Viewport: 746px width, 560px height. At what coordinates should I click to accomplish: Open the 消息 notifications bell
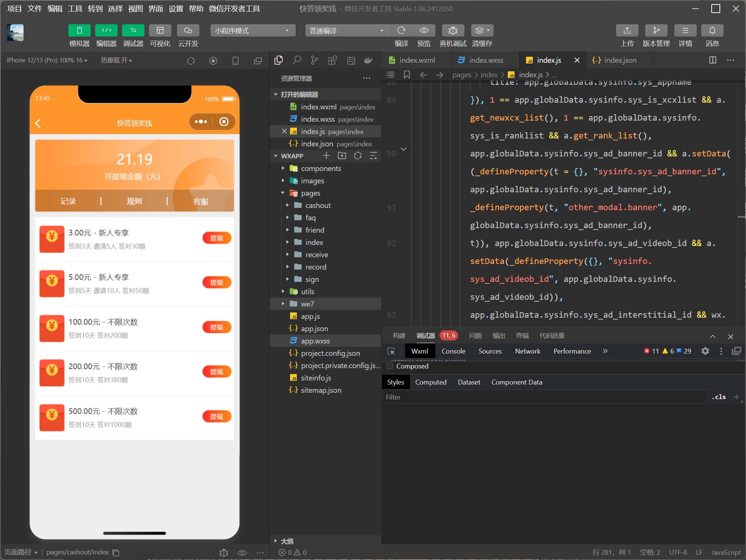point(712,30)
